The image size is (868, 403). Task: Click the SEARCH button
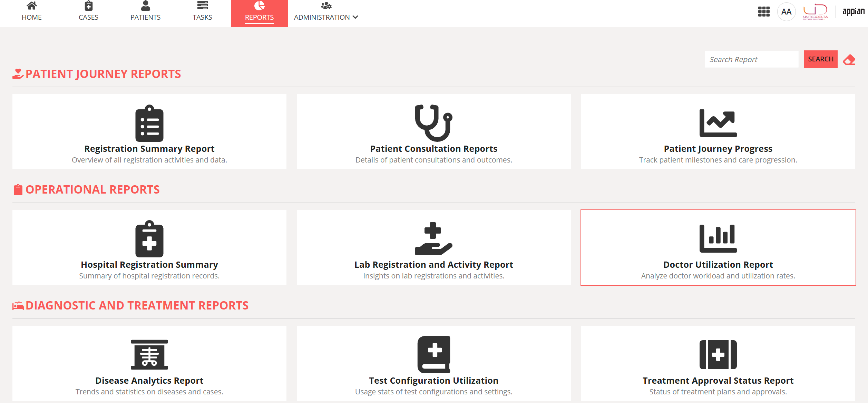821,59
